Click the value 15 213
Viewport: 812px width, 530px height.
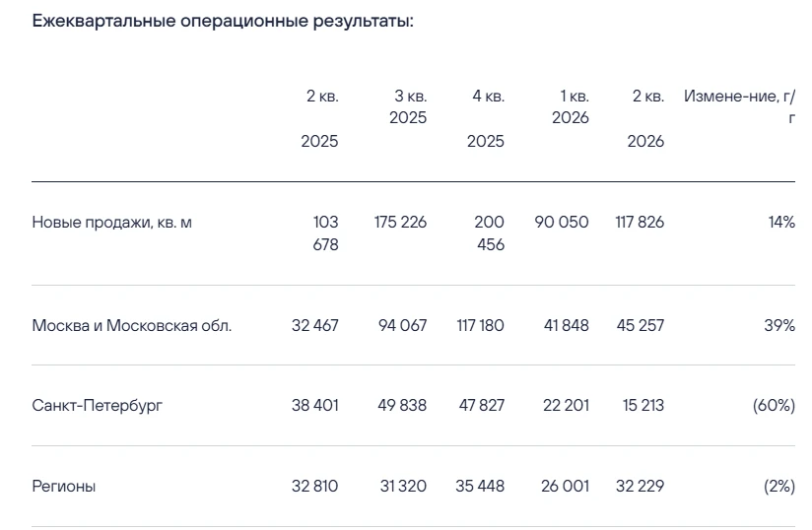coord(643,405)
